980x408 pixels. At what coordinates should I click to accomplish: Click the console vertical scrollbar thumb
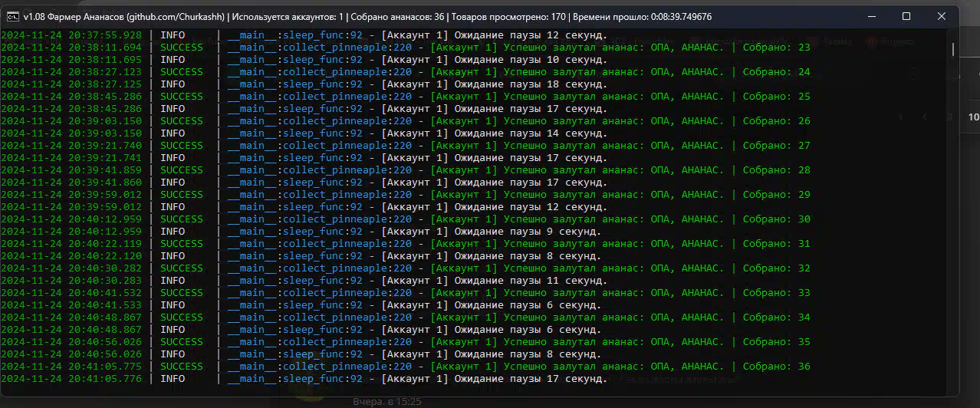coord(953,49)
